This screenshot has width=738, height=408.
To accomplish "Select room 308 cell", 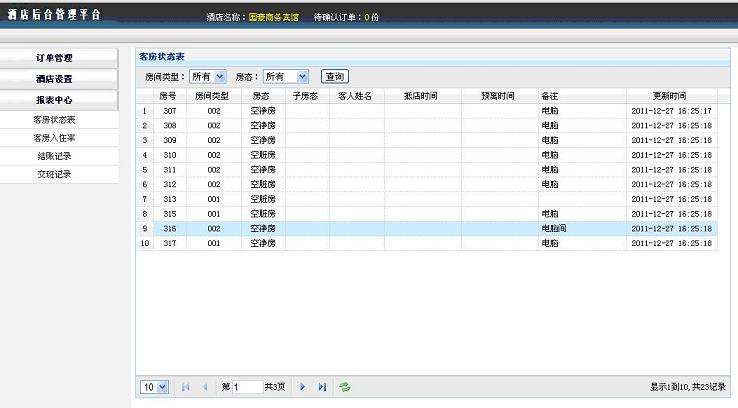I will coord(170,126).
